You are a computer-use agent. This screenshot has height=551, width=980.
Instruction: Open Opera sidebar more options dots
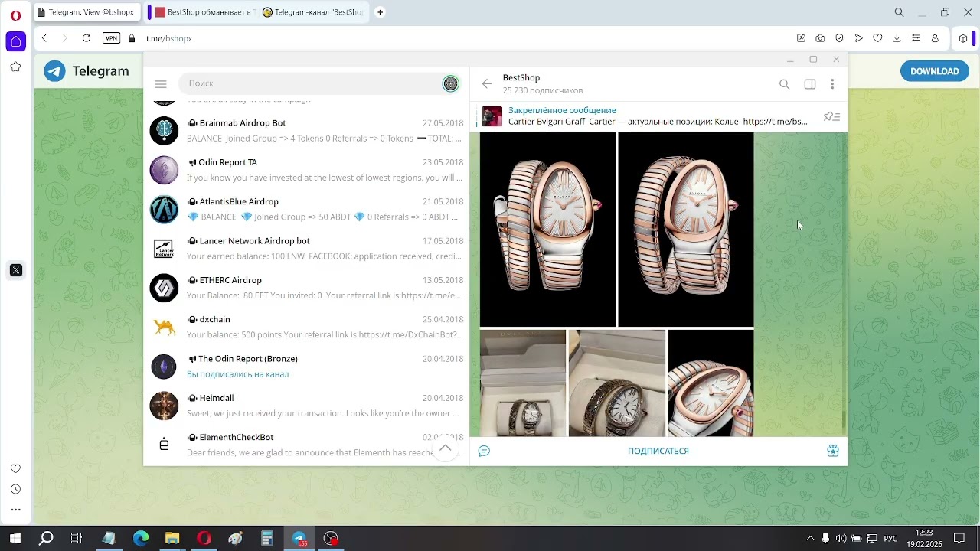[x=15, y=510]
